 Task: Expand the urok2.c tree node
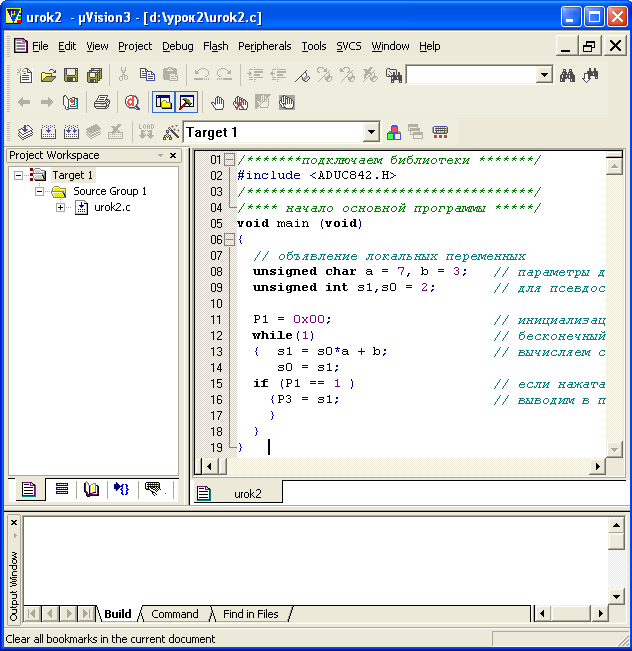tap(61, 207)
